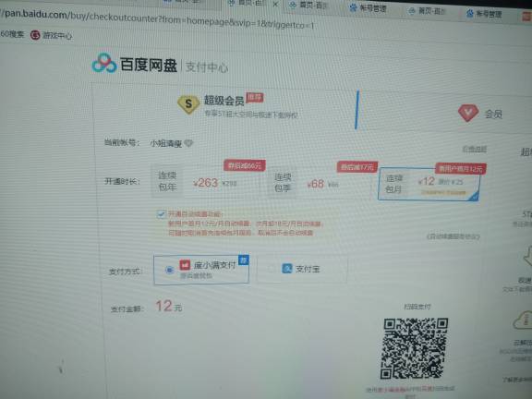532x399 pixels.
Task: Select the 支付宝 payment option
Action: pos(302,269)
